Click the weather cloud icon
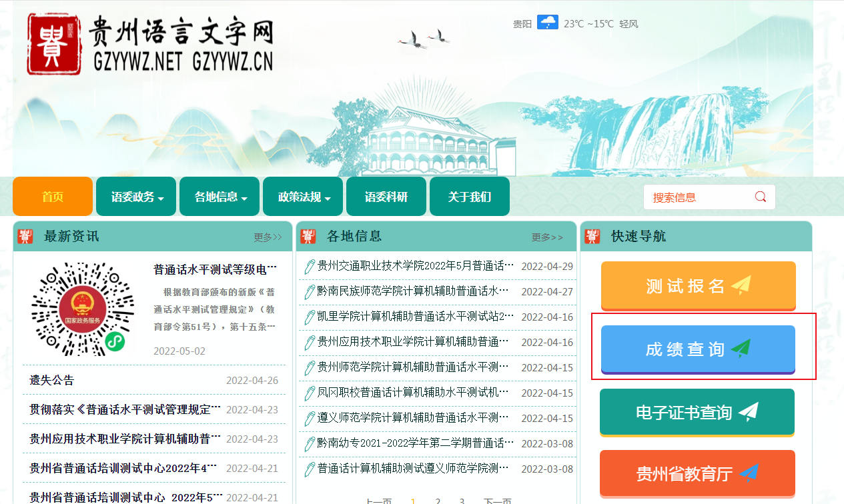This screenshot has width=844, height=504. (547, 23)
